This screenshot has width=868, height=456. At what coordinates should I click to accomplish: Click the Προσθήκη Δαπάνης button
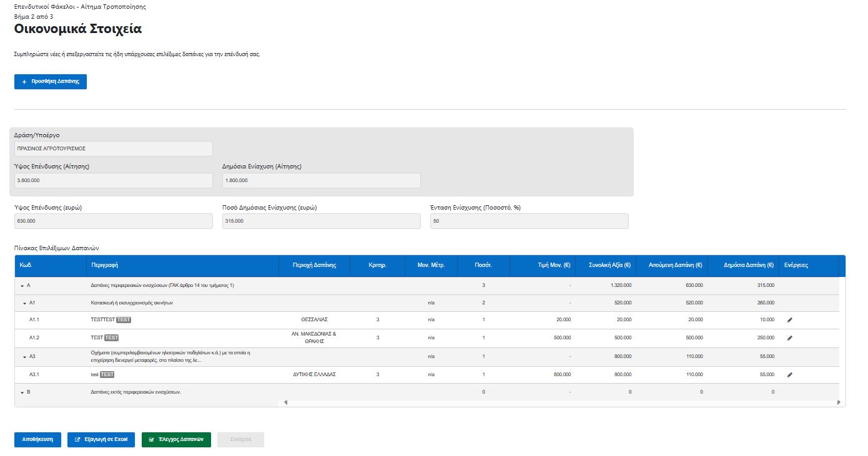point(51,82)
